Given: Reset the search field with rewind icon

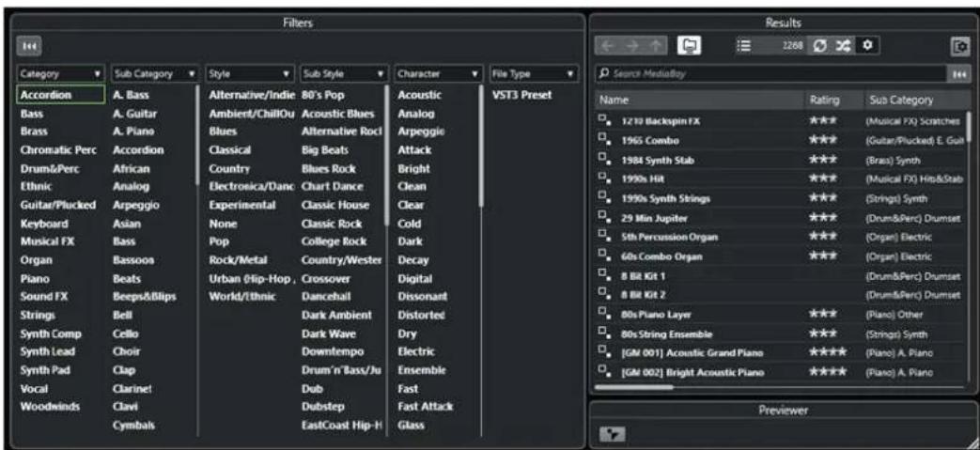Looking at the screenshot, I should tap(959, 74).
